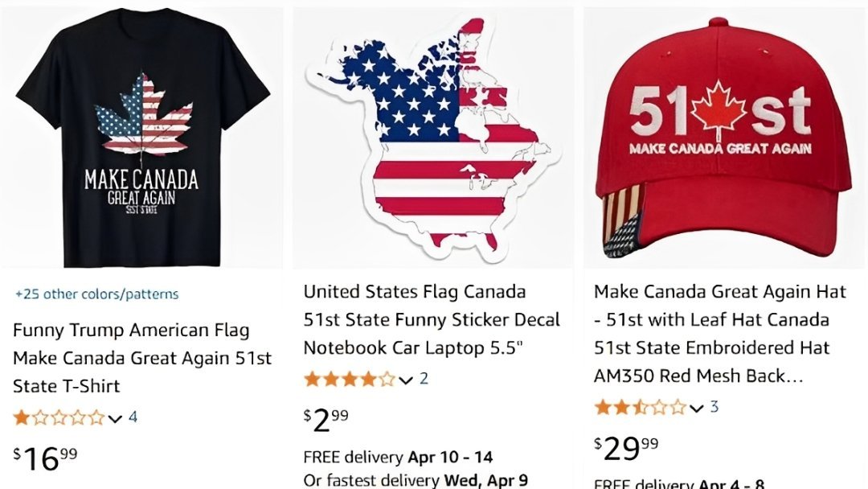The image size is (868, 489).
Task: Click the hat's star rating icons
Action: (x=640, y=407)
